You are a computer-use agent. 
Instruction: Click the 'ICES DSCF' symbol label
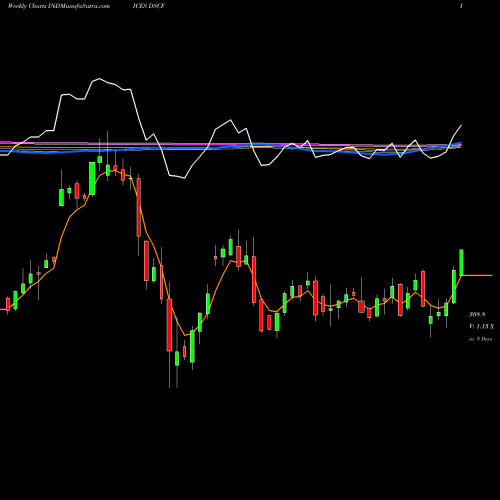pyautogui.click(x=148, y=6)
